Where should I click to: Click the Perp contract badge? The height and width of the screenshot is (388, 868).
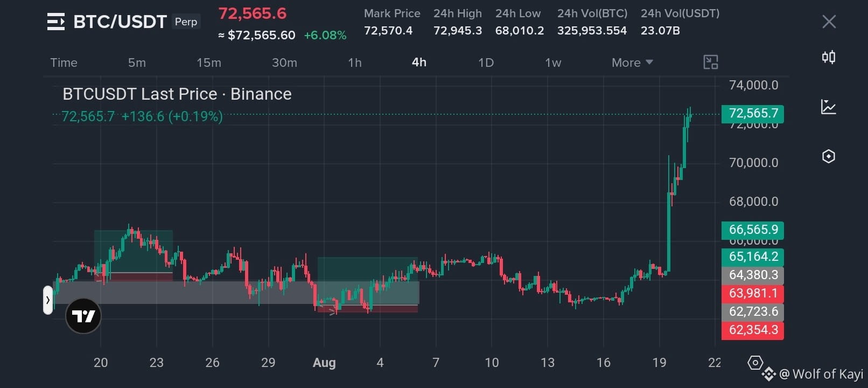[186, 22]
